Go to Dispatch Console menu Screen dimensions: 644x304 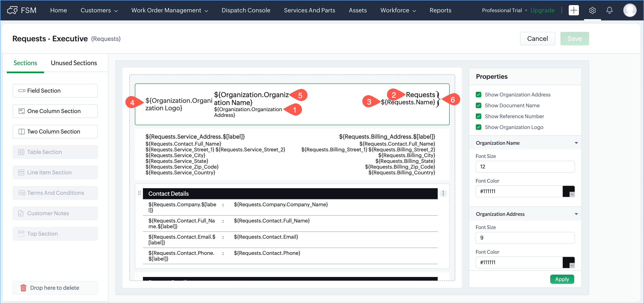tap(245, 10)
